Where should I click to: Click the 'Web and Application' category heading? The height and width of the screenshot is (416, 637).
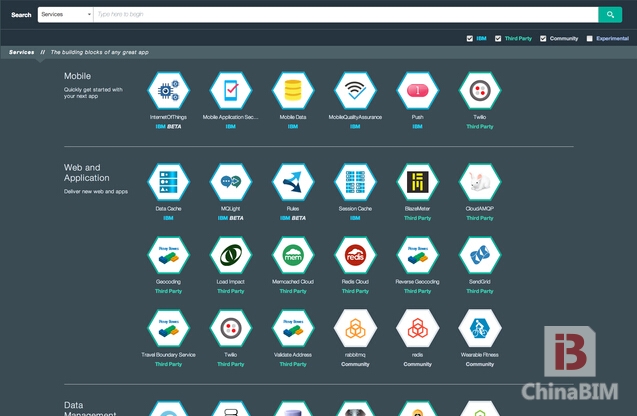pos(87,173)
